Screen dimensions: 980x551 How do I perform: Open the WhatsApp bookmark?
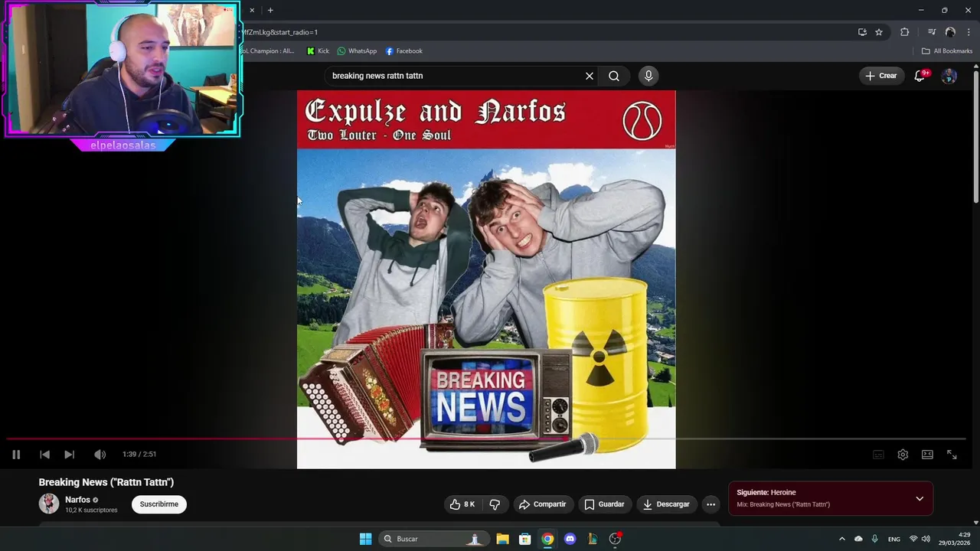[357, 51]
